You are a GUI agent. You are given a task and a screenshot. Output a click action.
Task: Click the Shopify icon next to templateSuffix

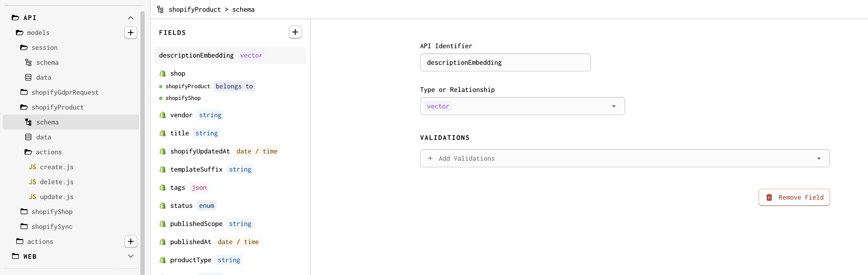pyautogui.click(x=162, y=169)
